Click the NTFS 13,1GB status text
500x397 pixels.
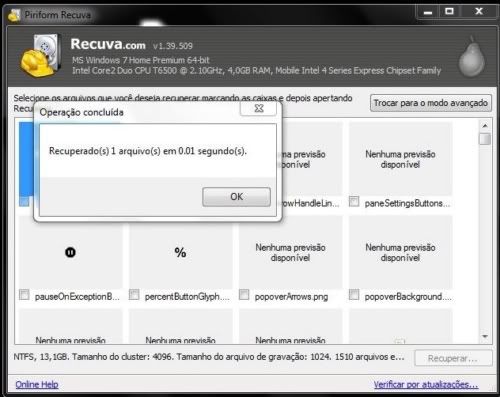tap(209, 357)
